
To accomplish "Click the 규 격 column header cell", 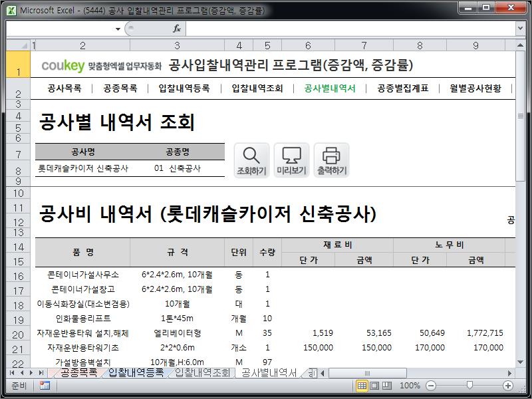I will coord(177,252).
